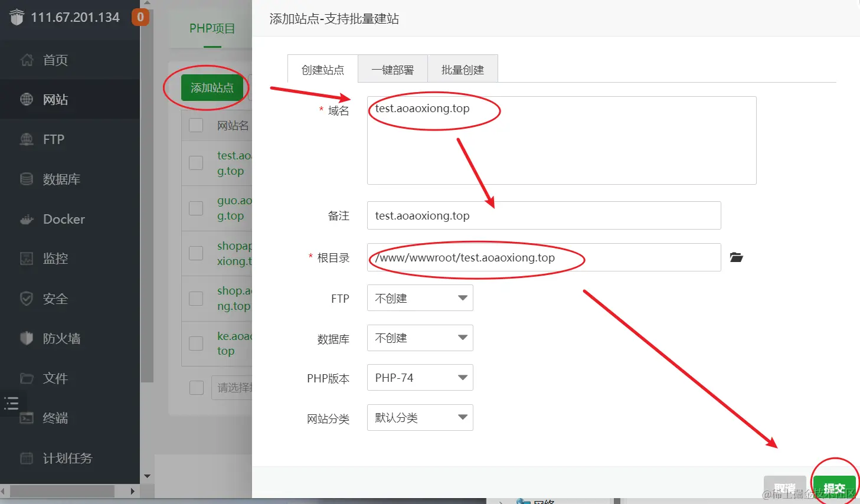Open the 终端 terminal icon in sidebar

point(27,418)
